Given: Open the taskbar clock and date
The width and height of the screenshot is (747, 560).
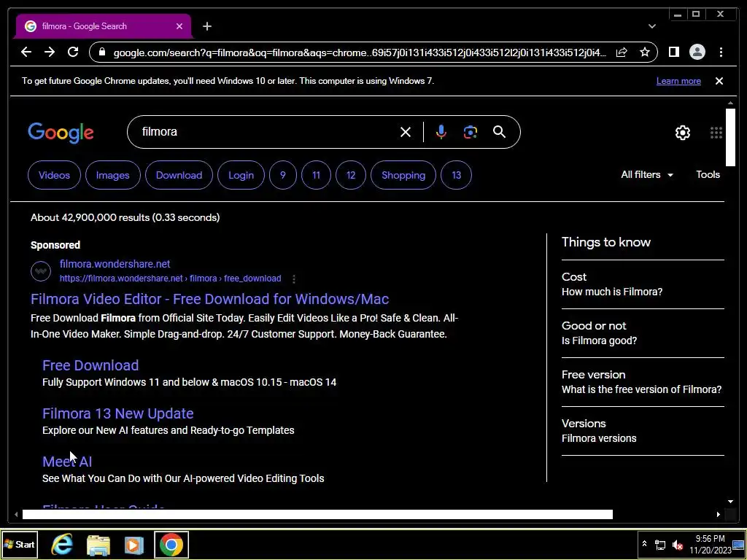Looking at the screenshot, I should click(x=710, y=544).
